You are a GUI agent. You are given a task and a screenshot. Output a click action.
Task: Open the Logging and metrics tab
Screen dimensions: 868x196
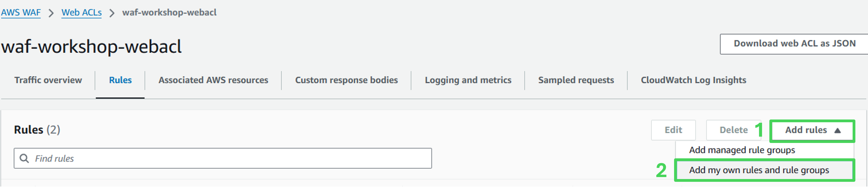(468, 80)
